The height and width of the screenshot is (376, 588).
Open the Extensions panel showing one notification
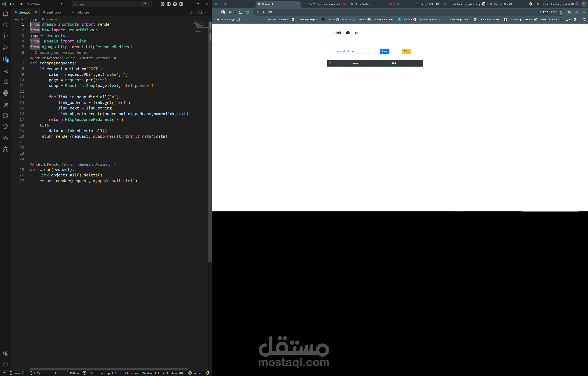(x=5, y=59)
